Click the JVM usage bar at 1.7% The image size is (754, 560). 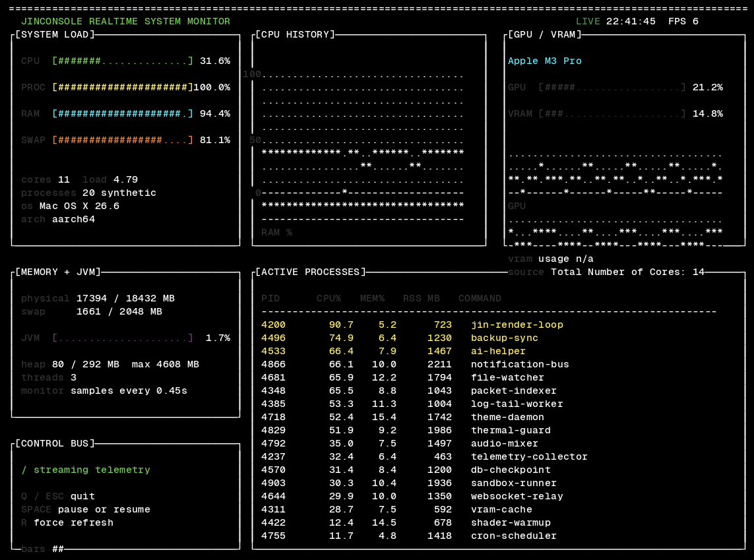point(123,338)
